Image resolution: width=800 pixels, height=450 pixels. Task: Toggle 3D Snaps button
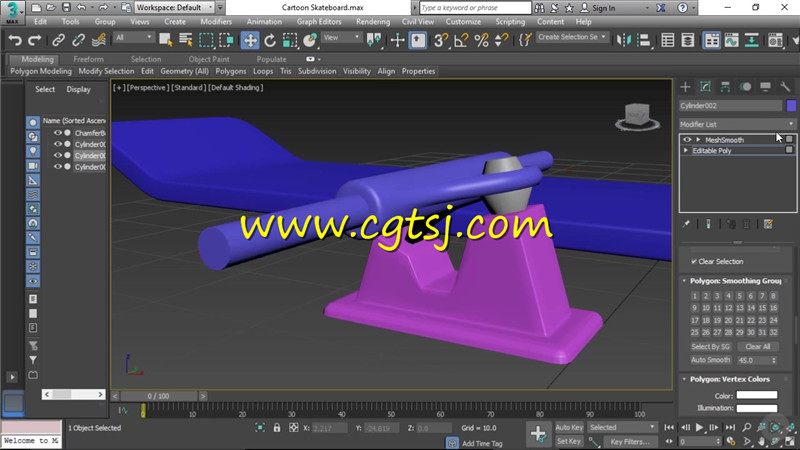(x=440, y=40)
